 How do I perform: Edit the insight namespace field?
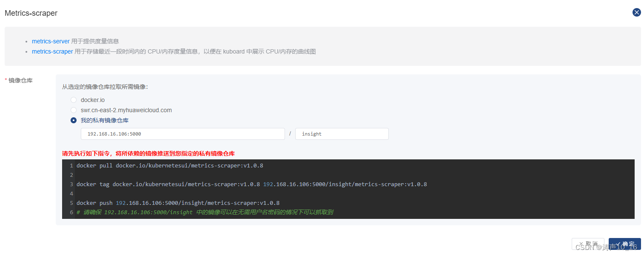[342, 134]
